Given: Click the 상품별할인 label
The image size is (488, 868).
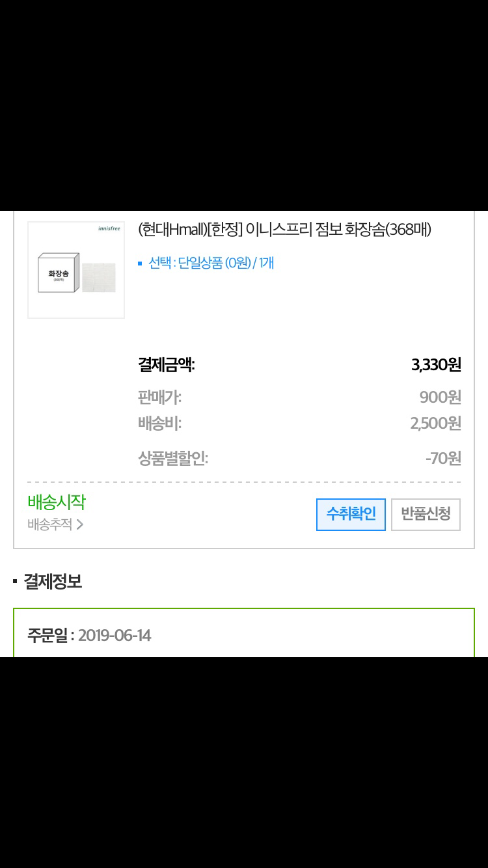Looking at the screenshot, I should tap(173, 458).
